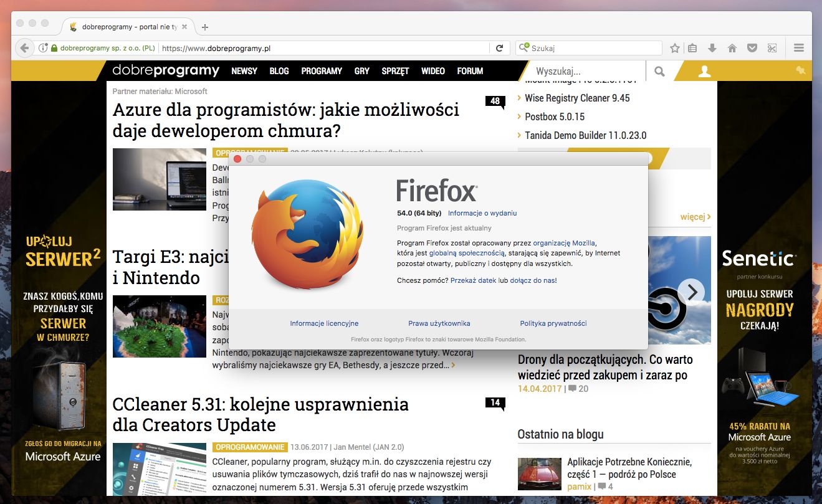Open the Firefox hamburger menu
The image size is (822, 504).
(799, 48)
